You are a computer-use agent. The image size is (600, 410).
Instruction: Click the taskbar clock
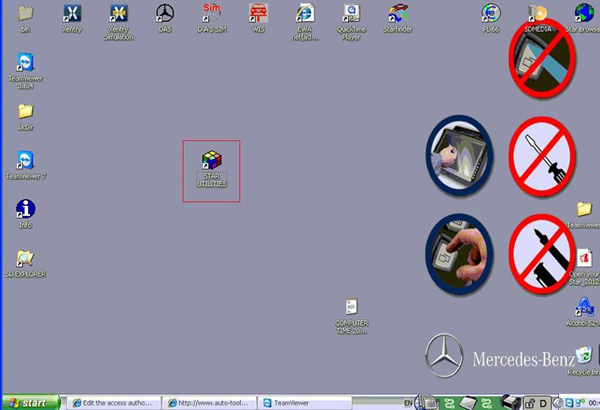(x=594, y=403)
